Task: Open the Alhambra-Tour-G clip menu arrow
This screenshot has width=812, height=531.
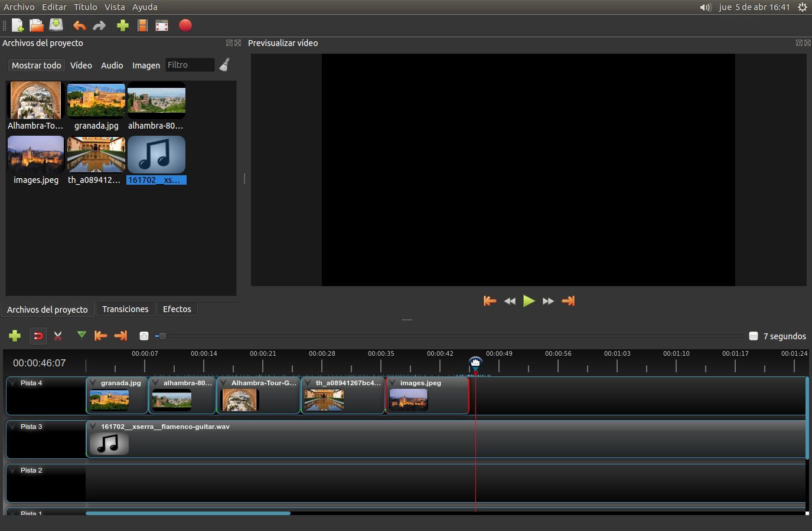Action: click(224, 383)
